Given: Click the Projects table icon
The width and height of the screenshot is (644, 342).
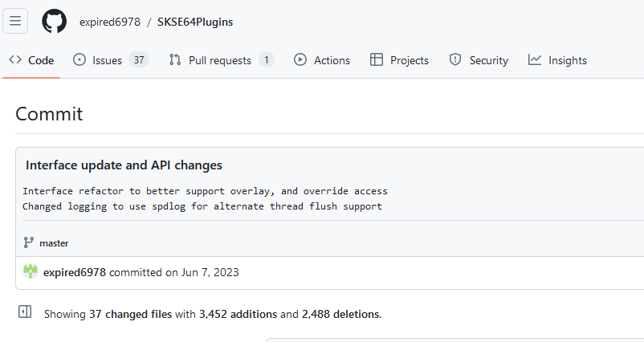Looking at the screenshot, I should [x=376, y=60].
